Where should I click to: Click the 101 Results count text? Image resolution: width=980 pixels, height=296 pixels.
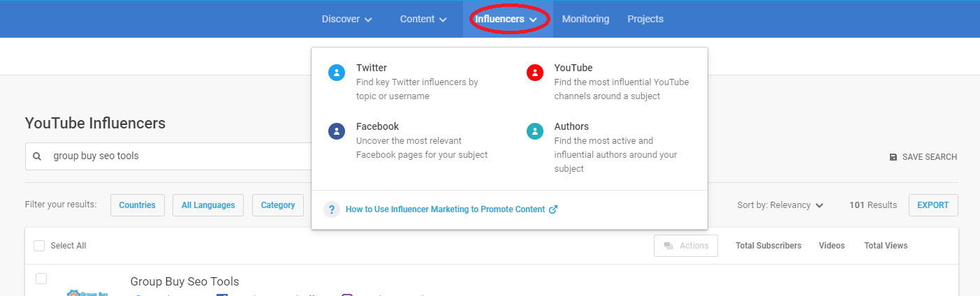click(x=873, y=205)
